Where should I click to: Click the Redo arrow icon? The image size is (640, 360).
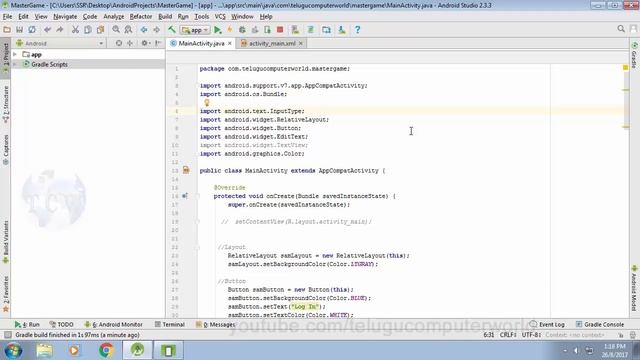tap(60, 30)
